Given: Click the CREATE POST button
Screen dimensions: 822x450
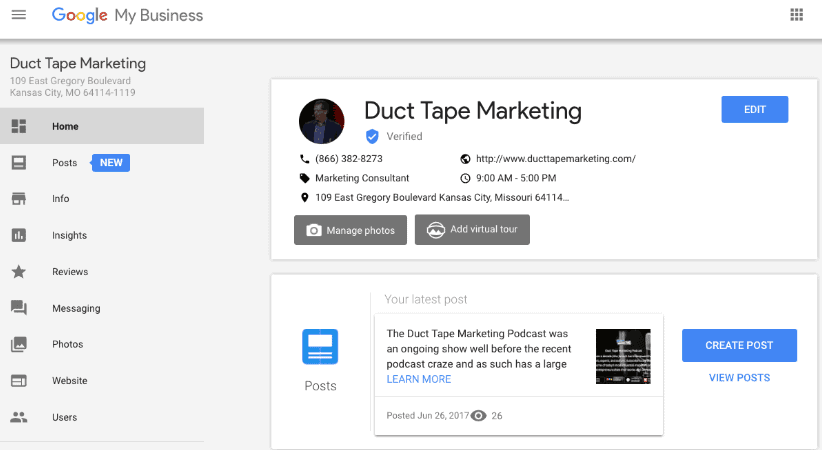Looking at the screenshot, I should pyautogui.click(x=739, y=345).
